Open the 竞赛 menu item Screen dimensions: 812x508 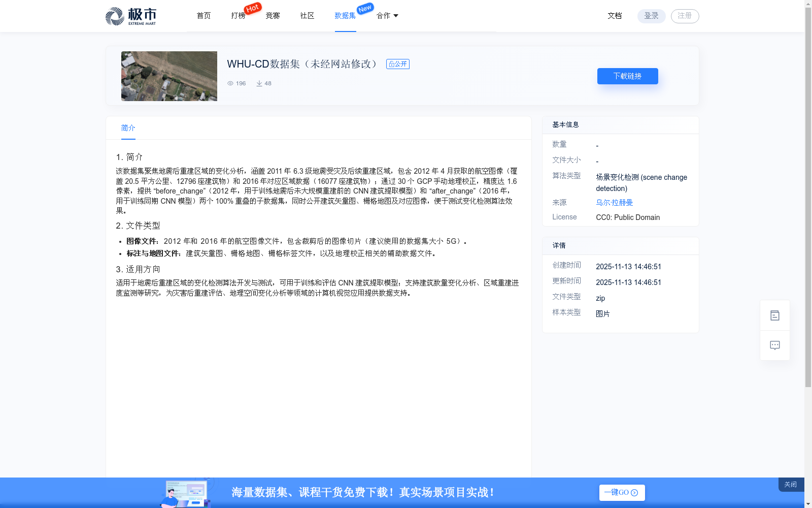click(273, 16)
